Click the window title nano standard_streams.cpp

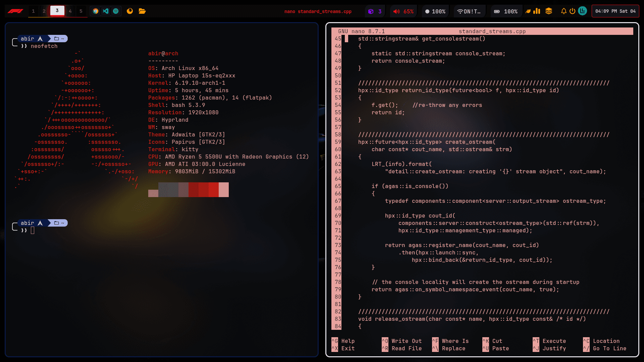click(318, 11)
